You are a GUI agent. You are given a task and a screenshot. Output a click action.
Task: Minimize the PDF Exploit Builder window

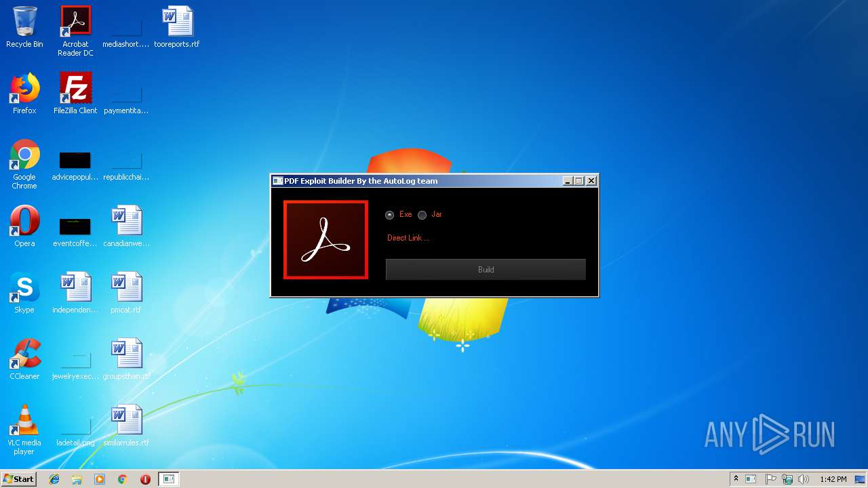[x=568, y=181]
